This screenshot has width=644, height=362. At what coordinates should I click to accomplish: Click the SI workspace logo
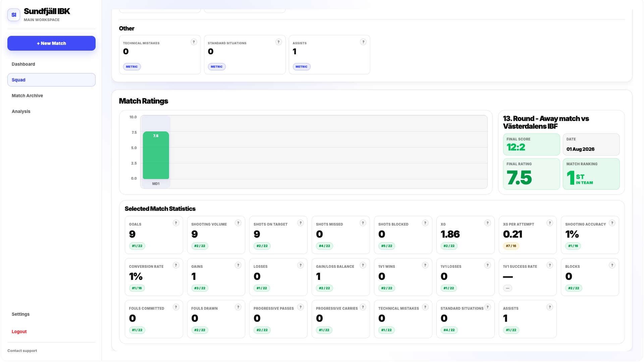(x=14, y=15)
